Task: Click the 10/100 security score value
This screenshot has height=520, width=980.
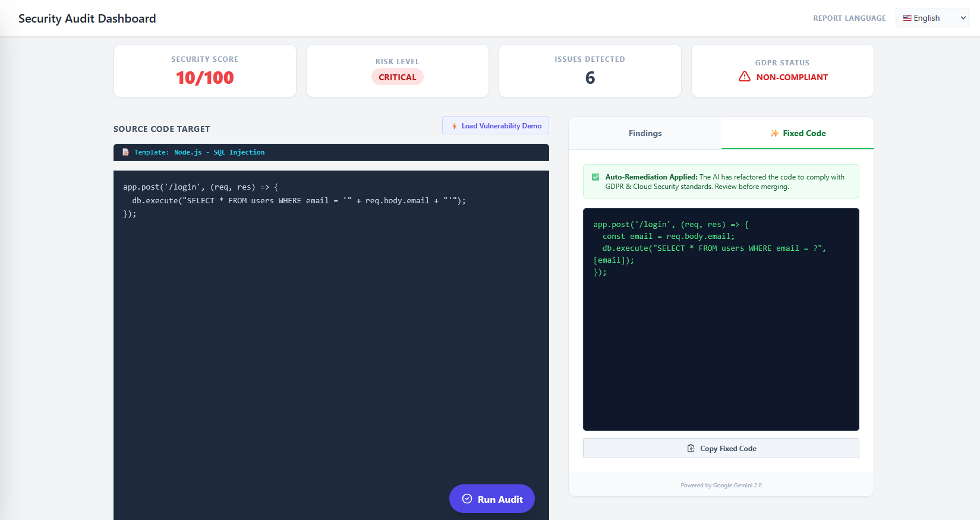Action: [x=205, y=78]
